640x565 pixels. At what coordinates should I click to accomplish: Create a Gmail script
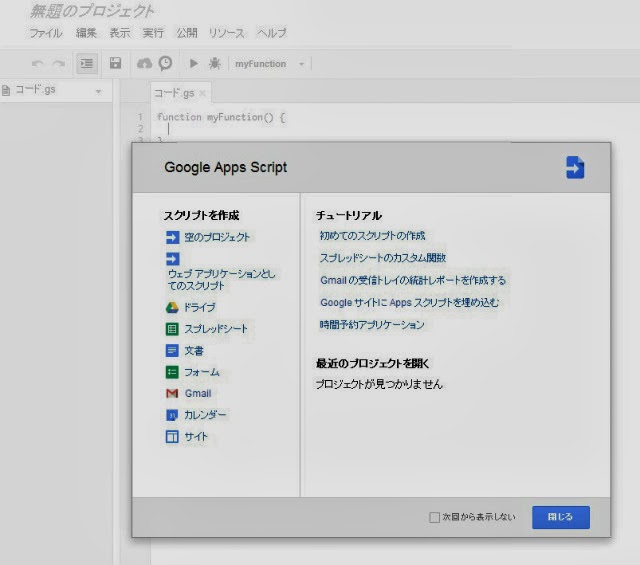point(198,394)
